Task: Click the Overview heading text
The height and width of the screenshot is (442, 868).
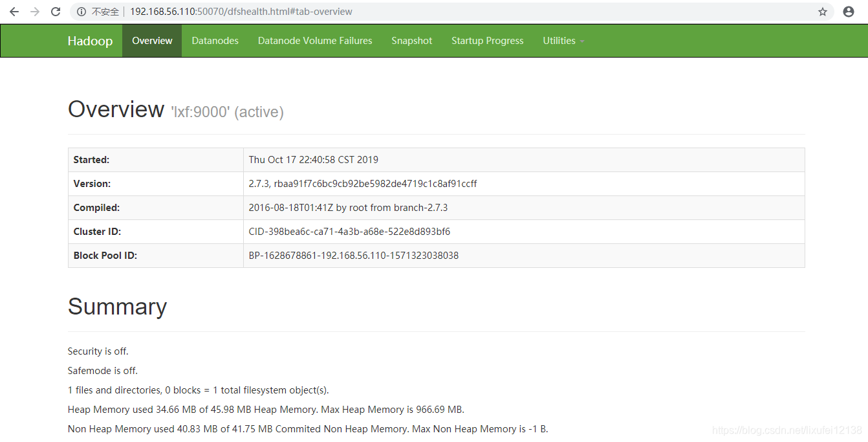Action: (x=116, y=109)
